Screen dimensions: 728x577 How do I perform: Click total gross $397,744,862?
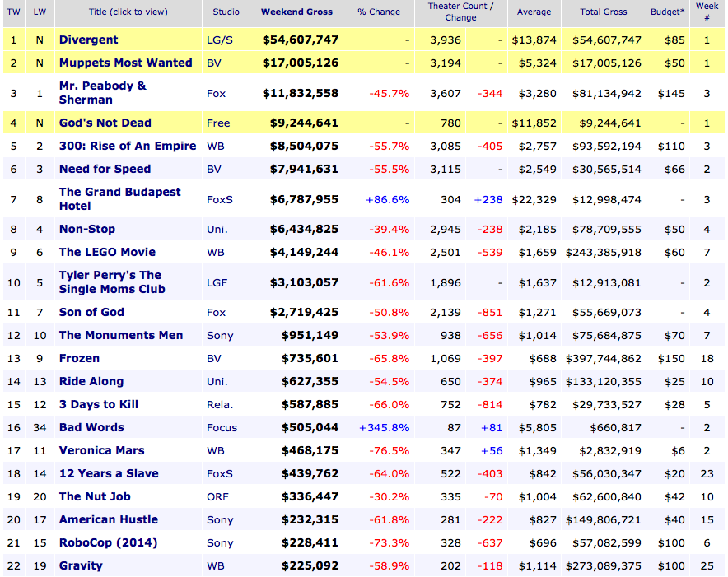[x=603, y=359]
